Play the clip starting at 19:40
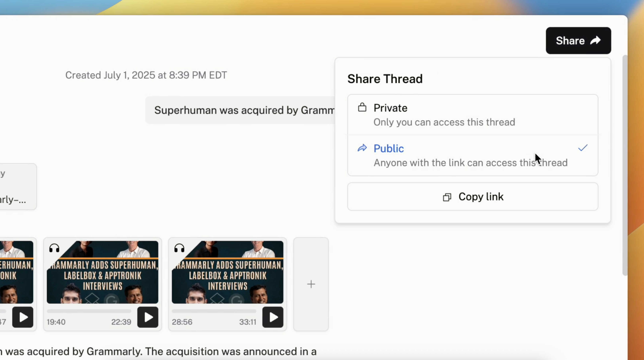 [x=148, y=317]
